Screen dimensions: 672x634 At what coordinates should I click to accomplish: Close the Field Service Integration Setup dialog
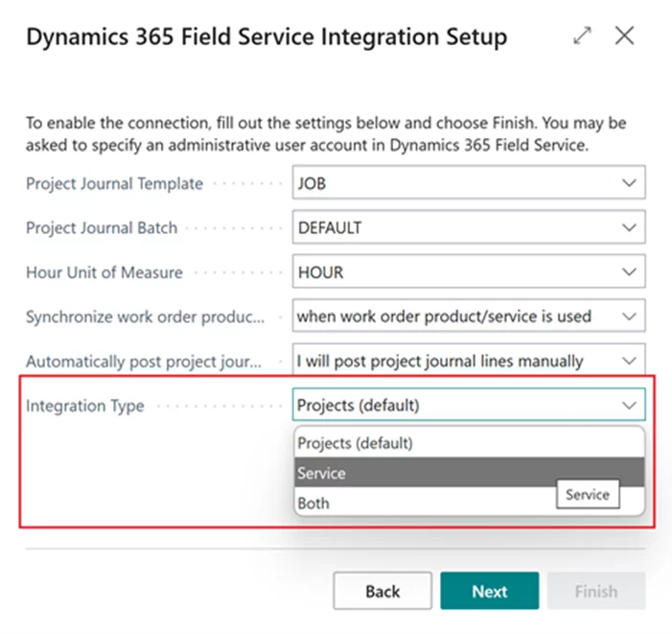click(624, 35)
